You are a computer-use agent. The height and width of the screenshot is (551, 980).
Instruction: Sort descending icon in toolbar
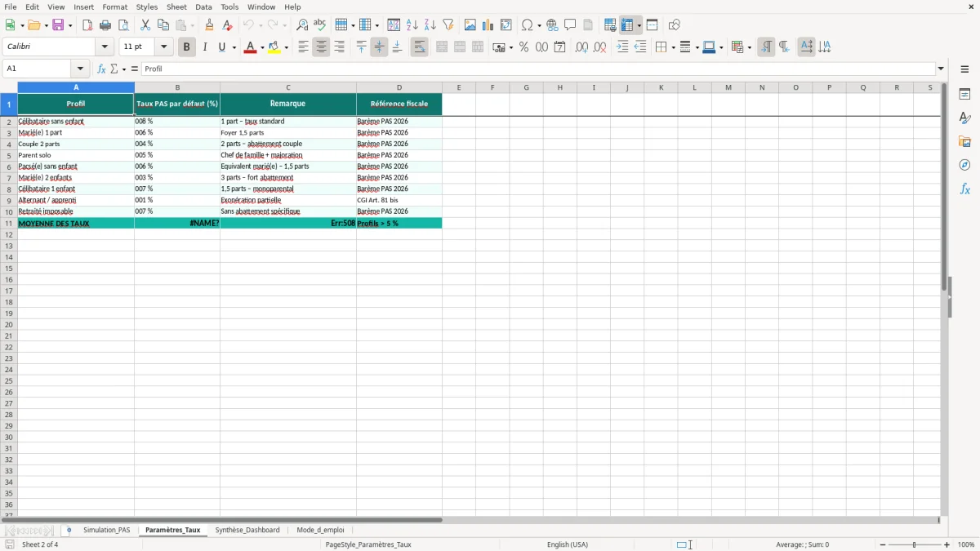tap(430, 25)
